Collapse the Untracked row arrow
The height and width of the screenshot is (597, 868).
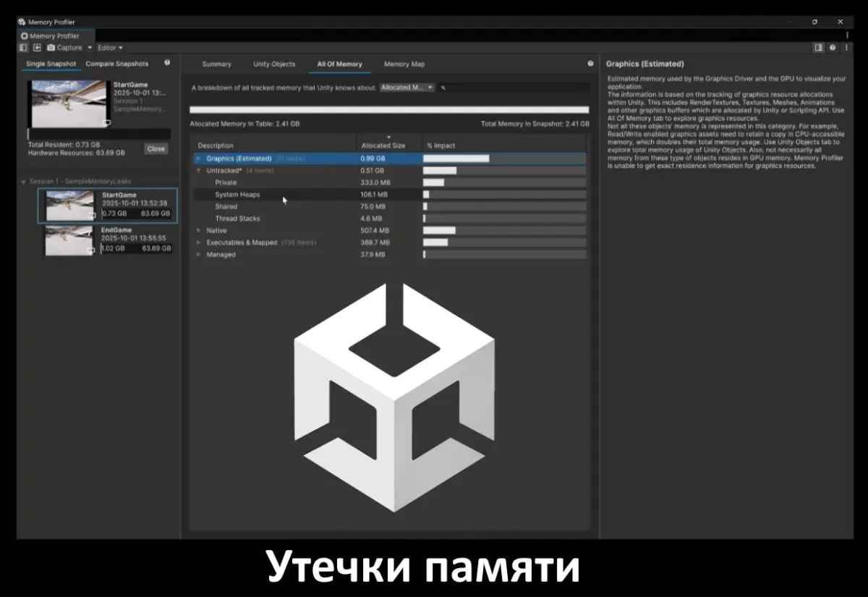tap(199, 171)
